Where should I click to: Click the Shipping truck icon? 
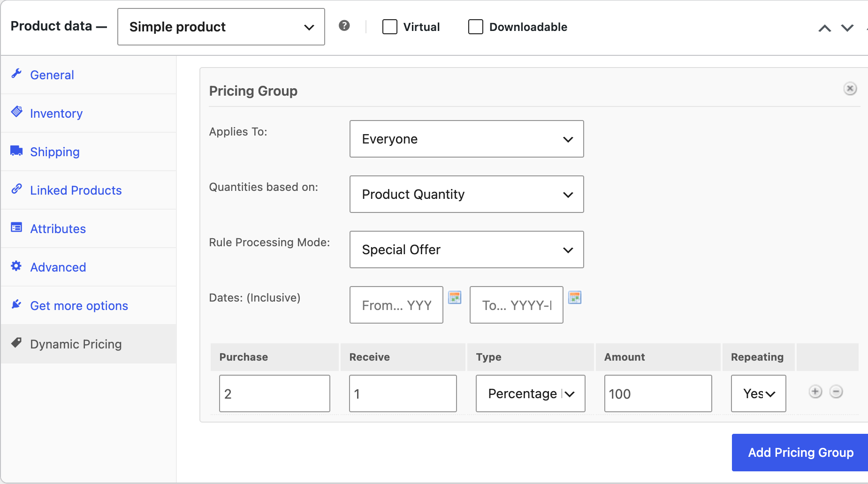coord(17,151)
